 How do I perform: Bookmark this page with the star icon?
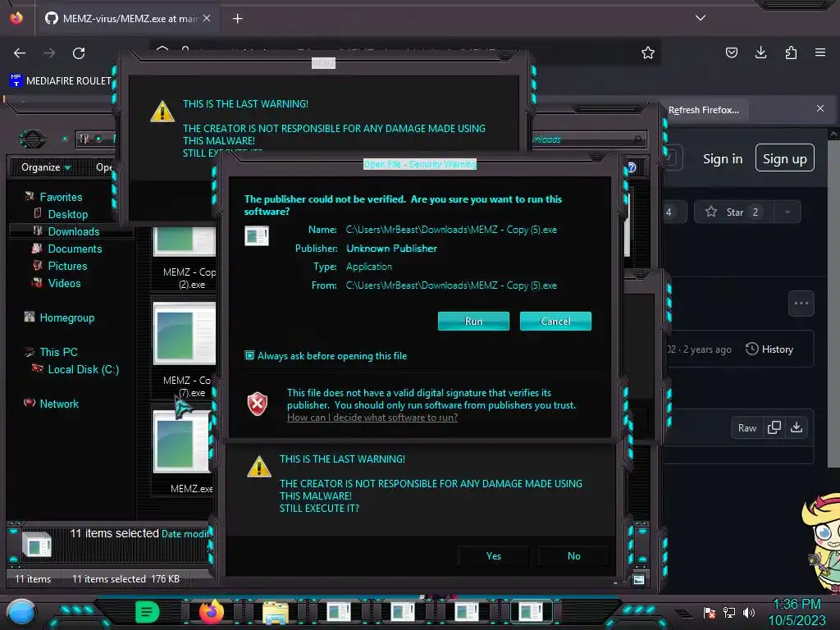[x=648, y=52]
